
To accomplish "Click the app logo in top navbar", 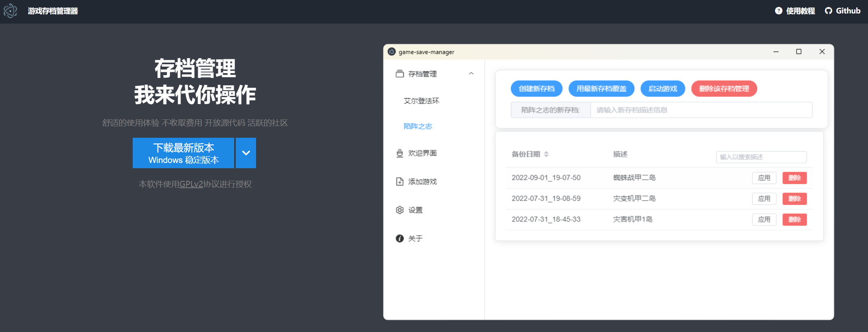I will click(11, 11).
